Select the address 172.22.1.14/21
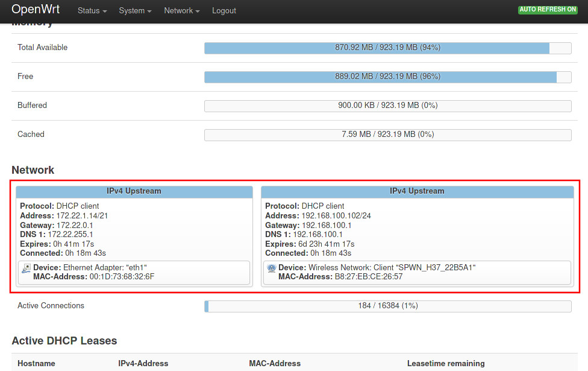The width and height of the screenshot is (588, 371). tap(82, 216)
